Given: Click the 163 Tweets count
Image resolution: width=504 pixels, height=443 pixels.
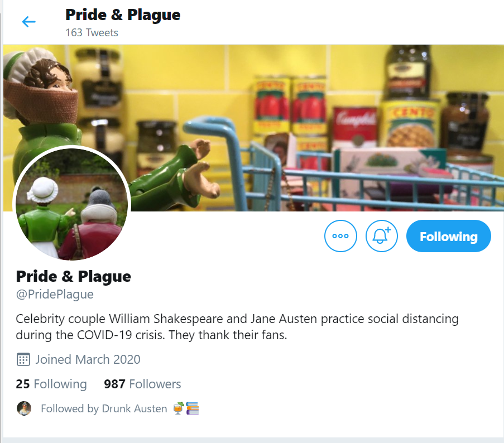Looking at the screenshot, I should (92, 33).
